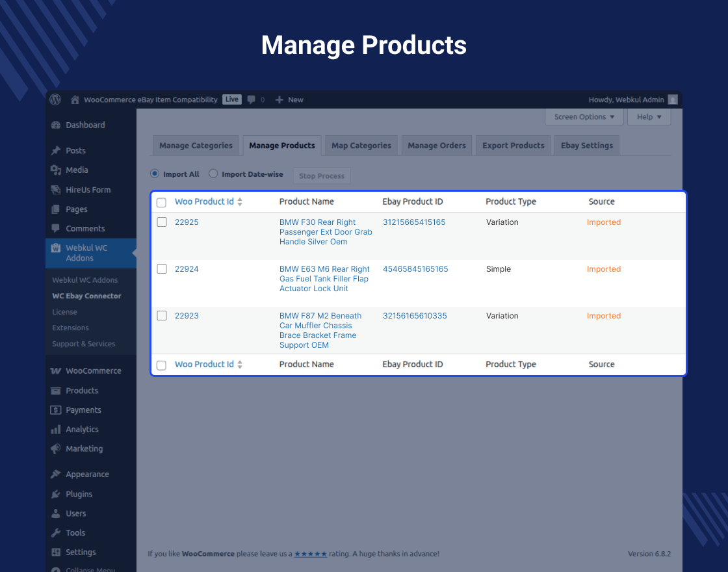Open product ID 22924 link
This screenshot has width=728, height=572.
(187, 269)
